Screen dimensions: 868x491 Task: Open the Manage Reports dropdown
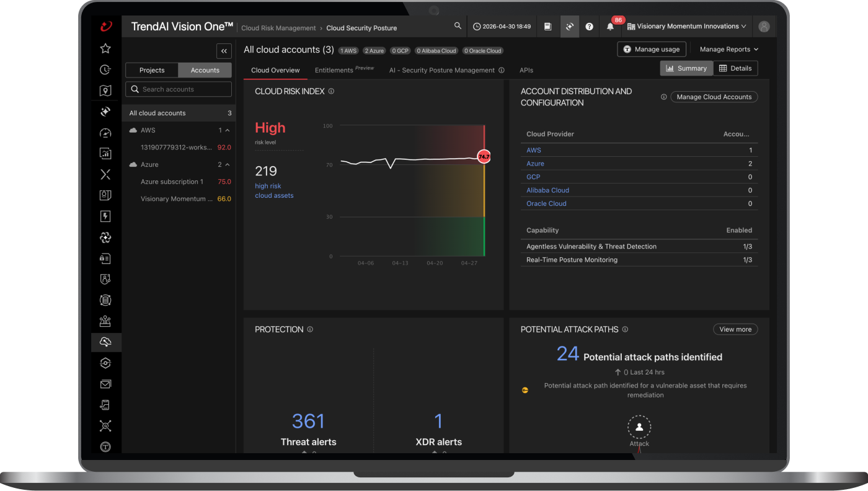(x=729, y=49)
